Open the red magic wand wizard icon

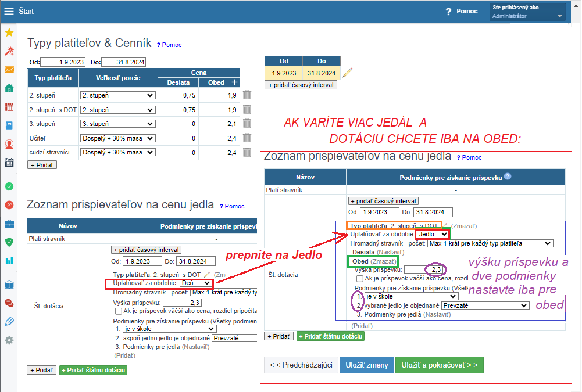9,51
